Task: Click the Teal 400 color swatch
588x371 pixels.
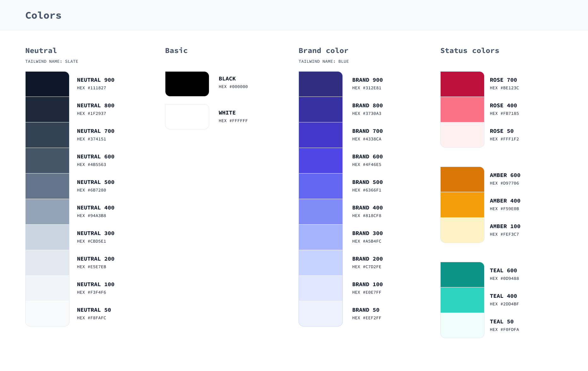Action: point(462,300)
